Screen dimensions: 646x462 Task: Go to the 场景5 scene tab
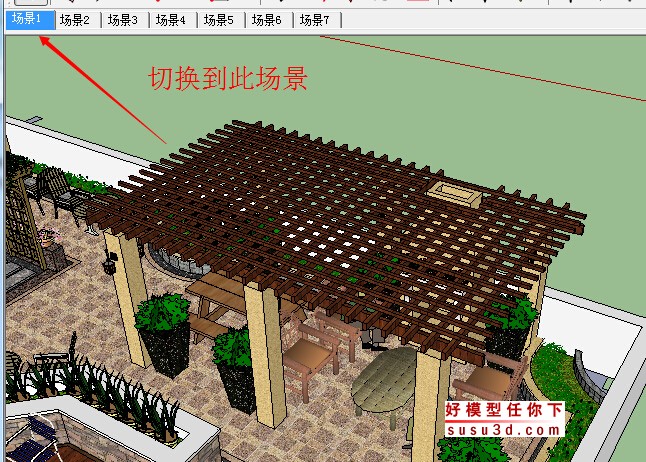(221, 20)
